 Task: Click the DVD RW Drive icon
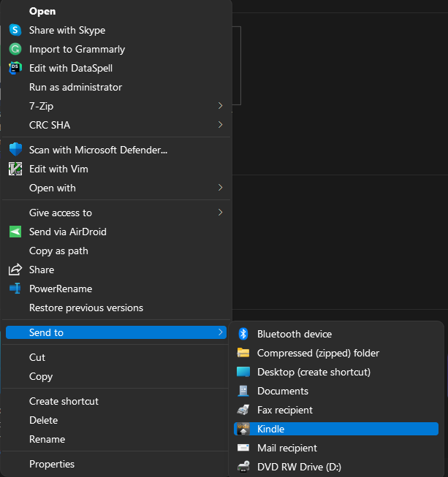click(243, 467)
